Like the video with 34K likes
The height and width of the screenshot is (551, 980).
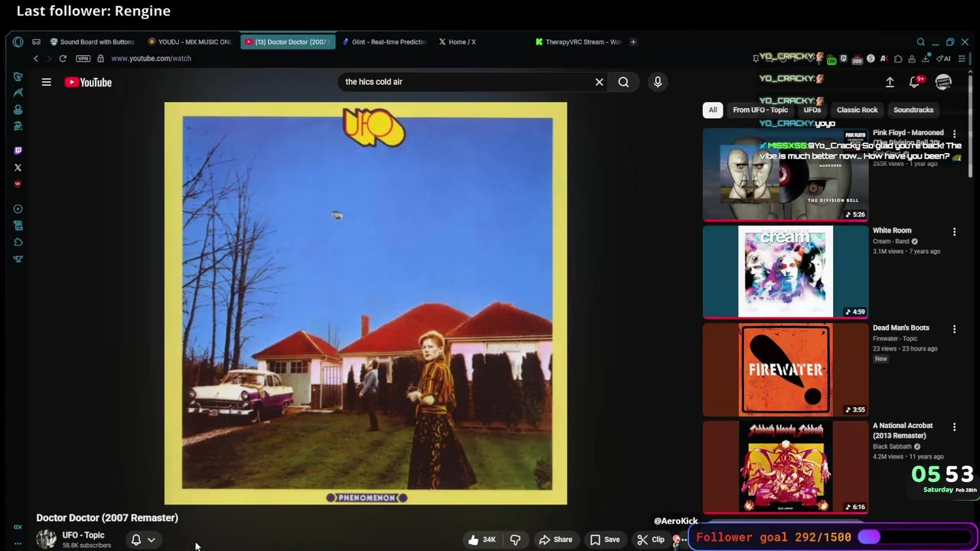tap(482, 540)
